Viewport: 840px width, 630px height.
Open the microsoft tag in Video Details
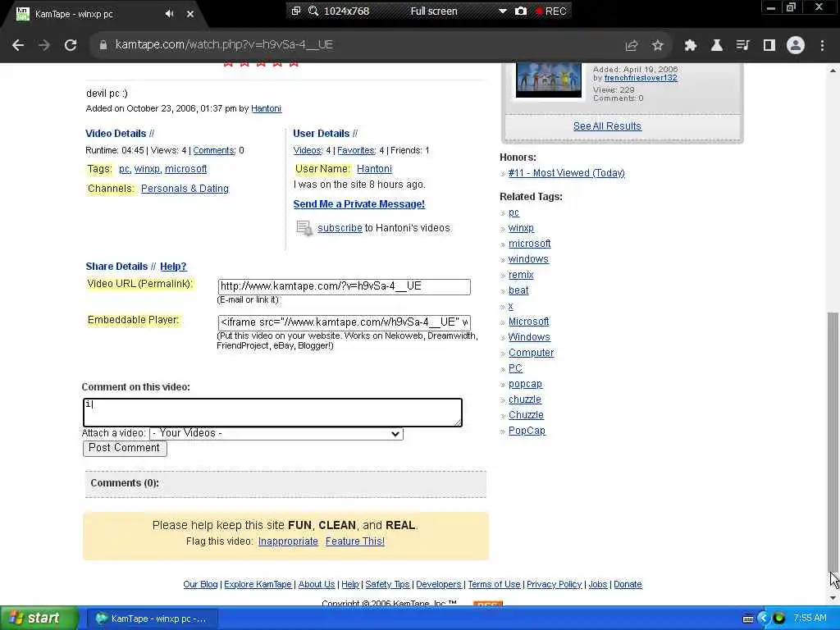click(186, 169)
